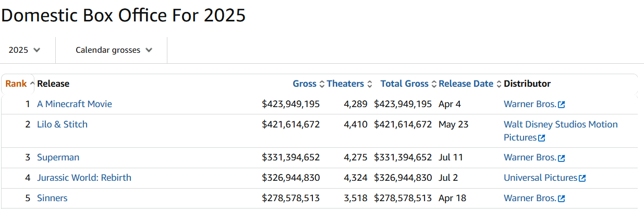Screen dimensions: 644x209
Task: Open the Calendar grosses dropdown
Action: [114, 50]
